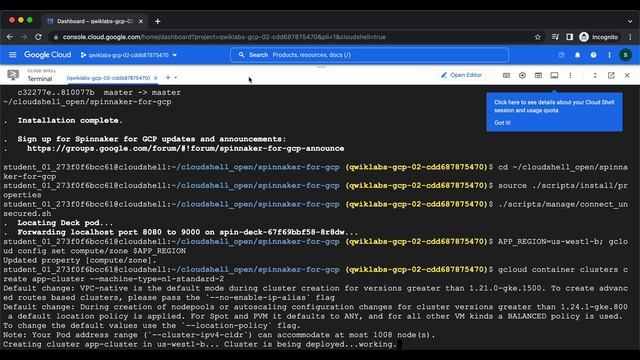Click the macOS green fullscreen dot
Viewport: 640px width, 360px height.
[30, 20]
